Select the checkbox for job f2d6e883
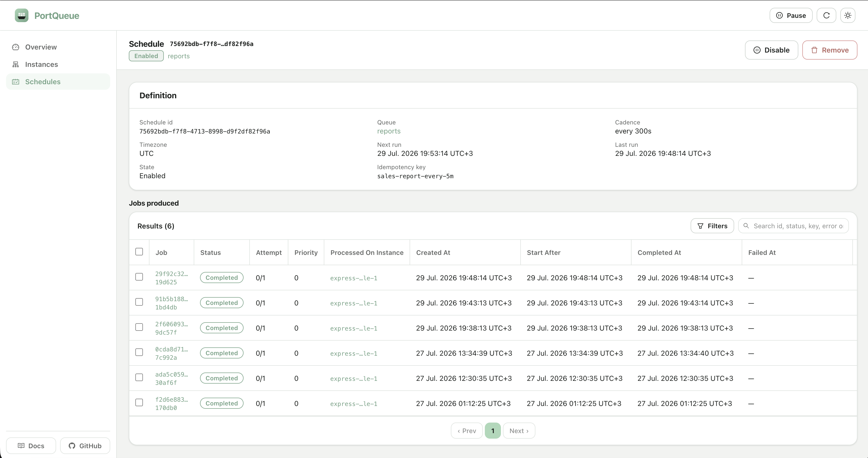The width and height of the screenshot is (868, 458). point(139,403)
